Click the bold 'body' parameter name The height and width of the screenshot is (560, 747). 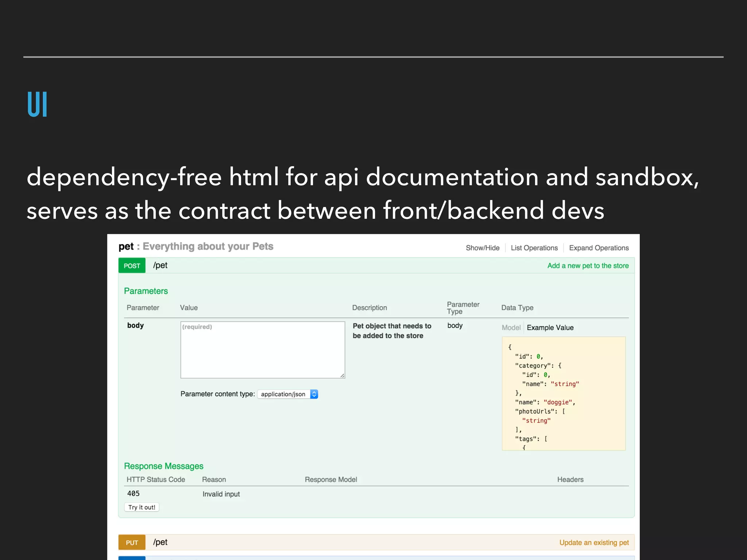(135, 325)
